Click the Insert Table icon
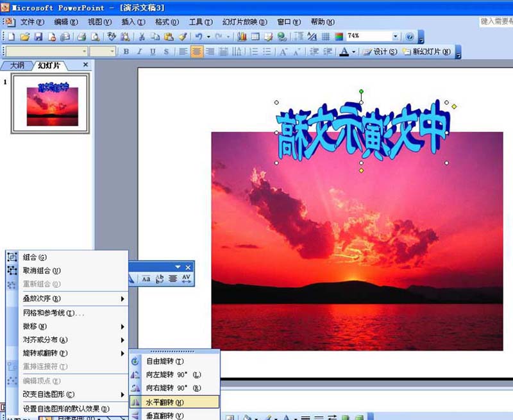513x420 pixels. click(255, 37)
